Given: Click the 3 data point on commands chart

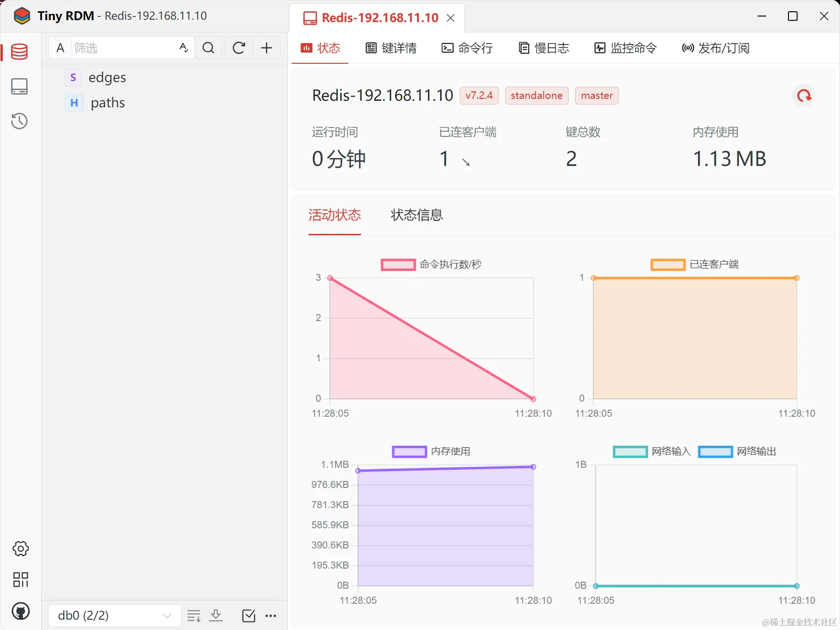Looking at the screenshot, I should pyautogui.click(x=330, y=278).
